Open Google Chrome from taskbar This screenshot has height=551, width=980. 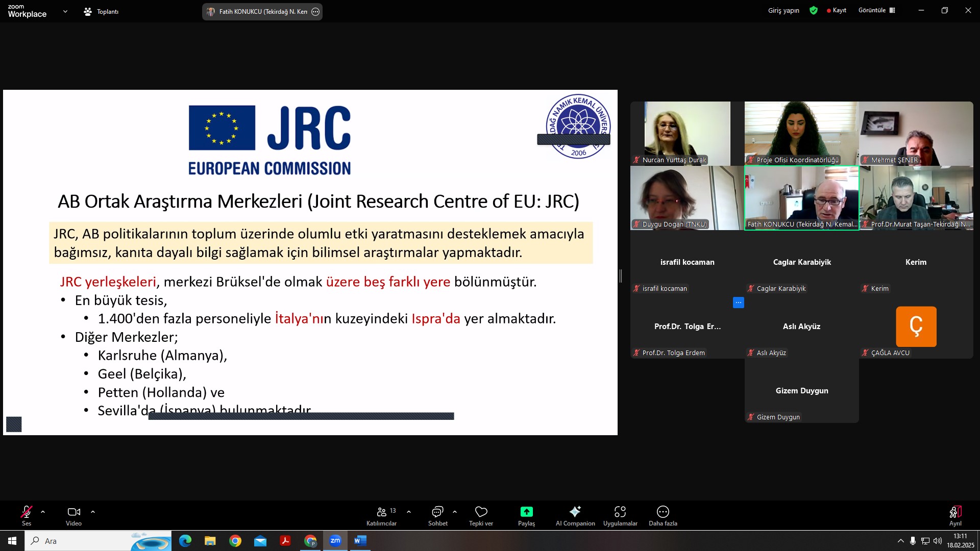click(x=235, y=541)
